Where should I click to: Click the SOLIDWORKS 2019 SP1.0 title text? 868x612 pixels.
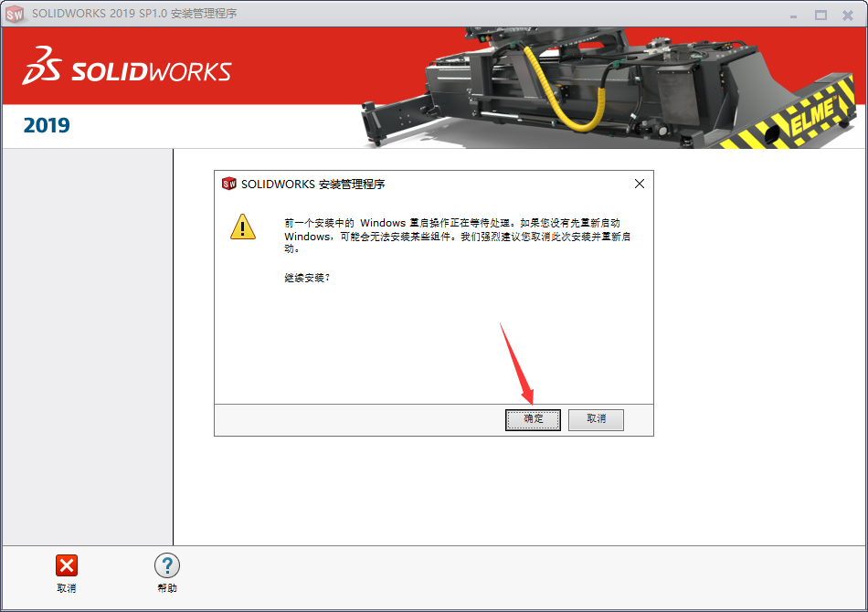pos(134,14)
